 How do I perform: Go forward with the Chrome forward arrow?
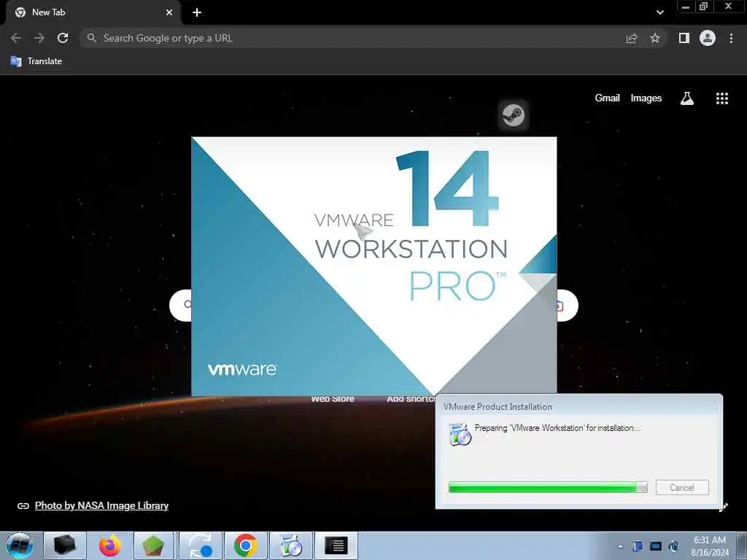pos(39,38)
